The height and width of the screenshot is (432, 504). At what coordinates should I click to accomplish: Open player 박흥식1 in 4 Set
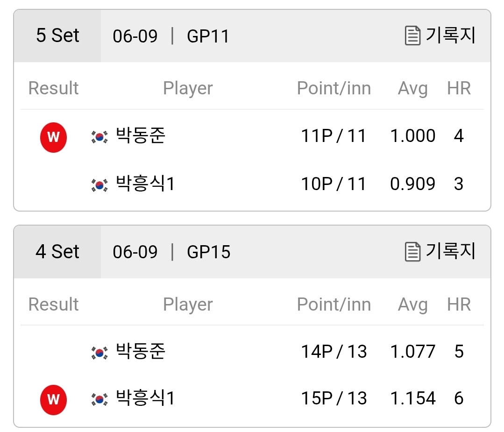pyautogui.click(x=145, y=397)
